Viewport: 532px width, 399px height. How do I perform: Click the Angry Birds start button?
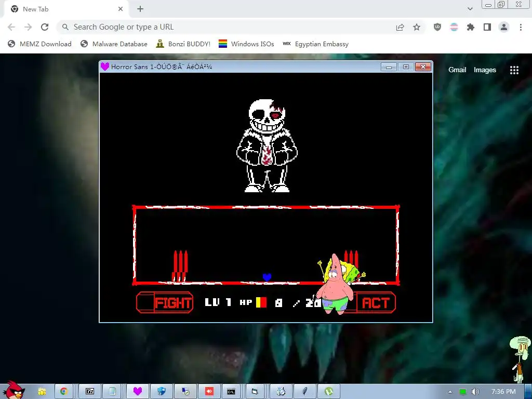[x=13, y=390]
